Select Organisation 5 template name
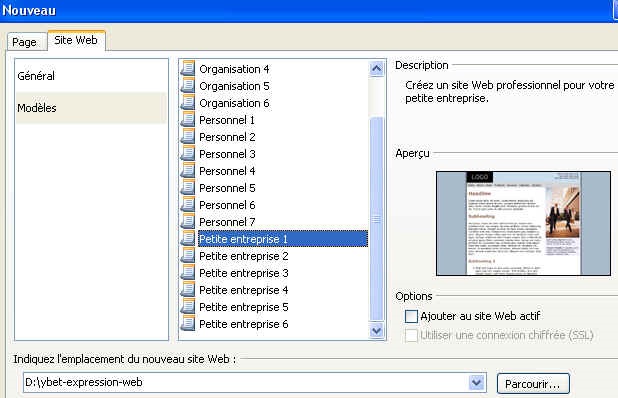Screen dimensions: 618x398 point(234,86)
